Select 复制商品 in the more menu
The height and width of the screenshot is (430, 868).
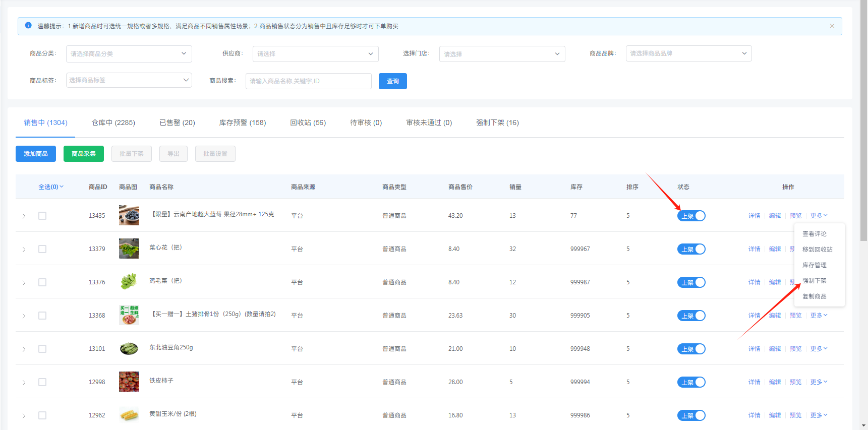coord(815,296)
